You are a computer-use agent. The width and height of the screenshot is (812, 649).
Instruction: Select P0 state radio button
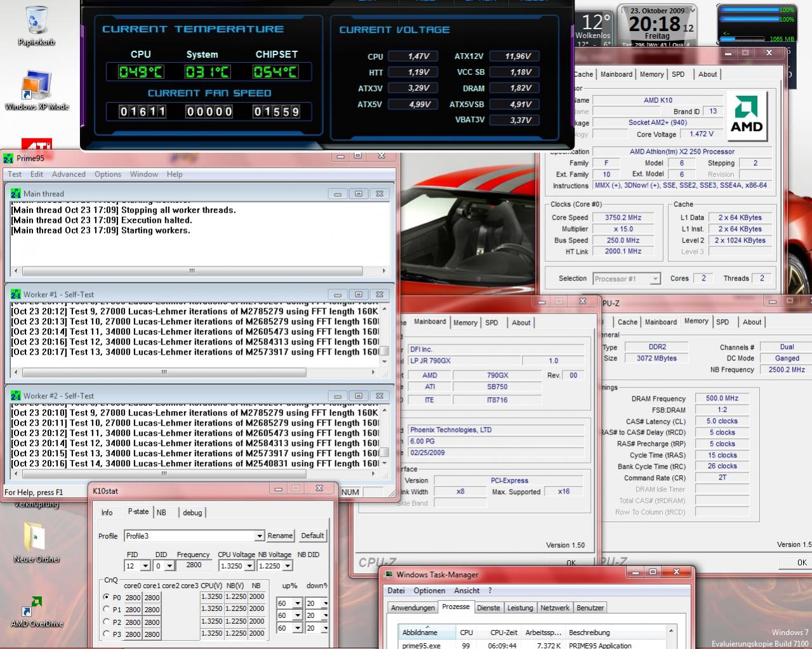(106, 597)
